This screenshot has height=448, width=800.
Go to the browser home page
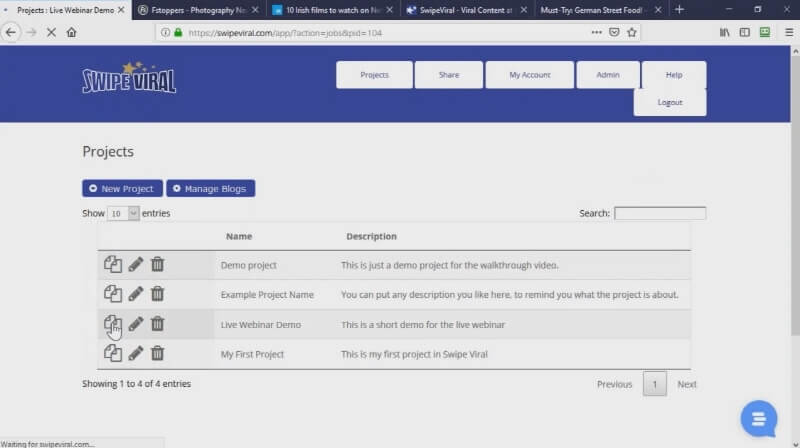point(71,33)
